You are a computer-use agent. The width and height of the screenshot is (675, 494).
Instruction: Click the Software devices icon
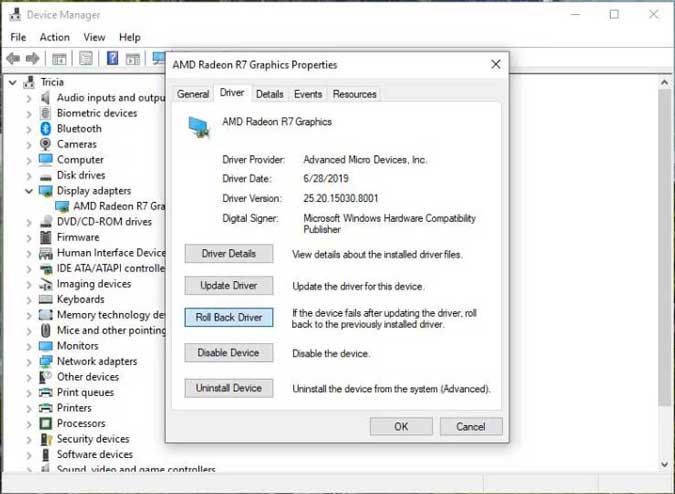click(45, 454)
